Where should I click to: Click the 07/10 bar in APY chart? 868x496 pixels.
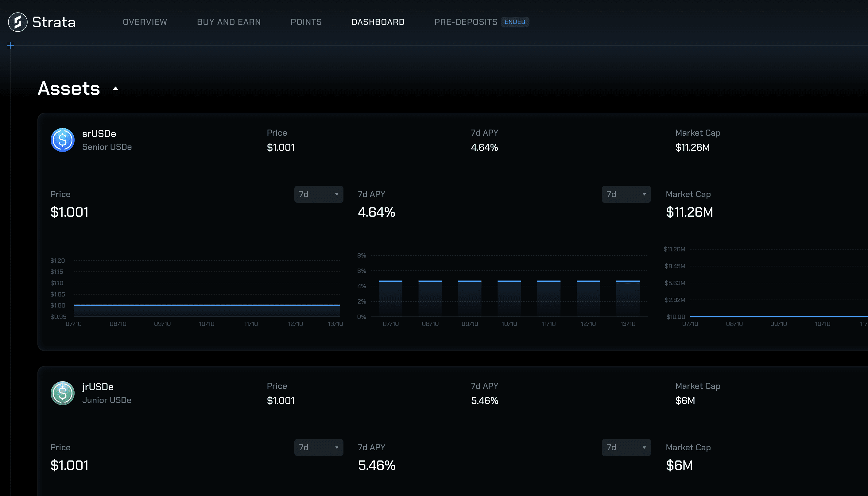tap(390, 298)
